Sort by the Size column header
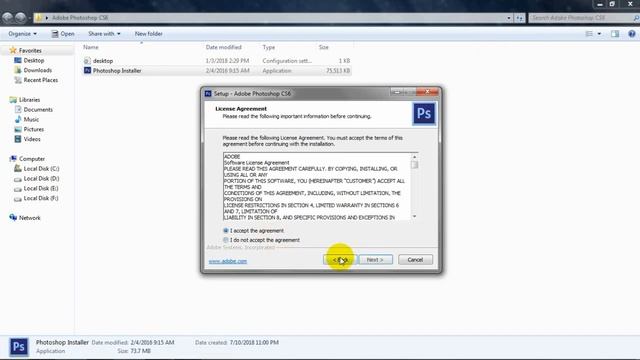Image resolution: width=640 pixels, height=360 pixels. point(323,47)
